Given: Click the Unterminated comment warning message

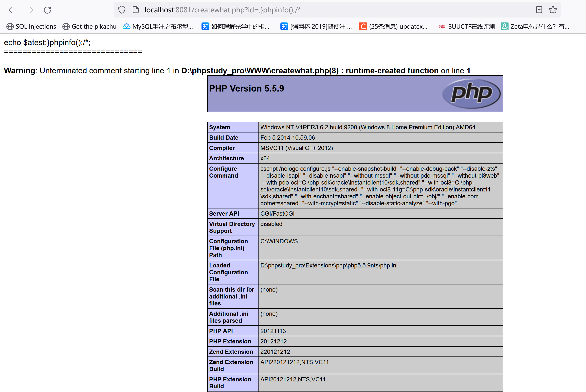Looking at the screenshot, I should coord(237,71).
